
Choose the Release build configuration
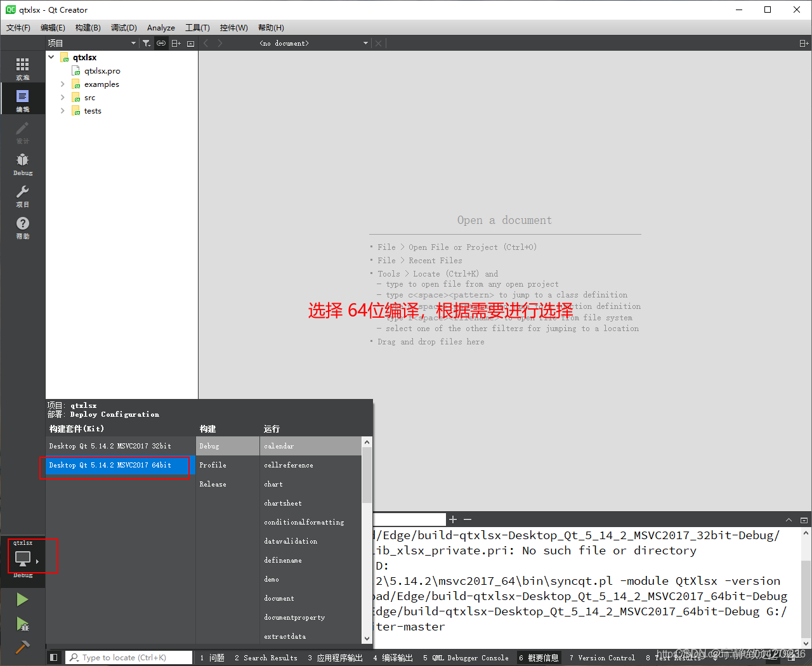228,484
